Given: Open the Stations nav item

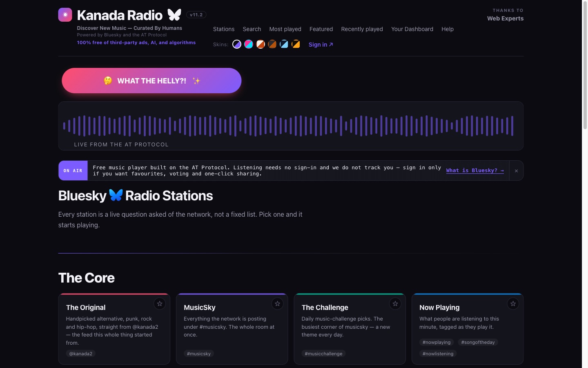Looking at the screenshot, I should pos(224,29).
